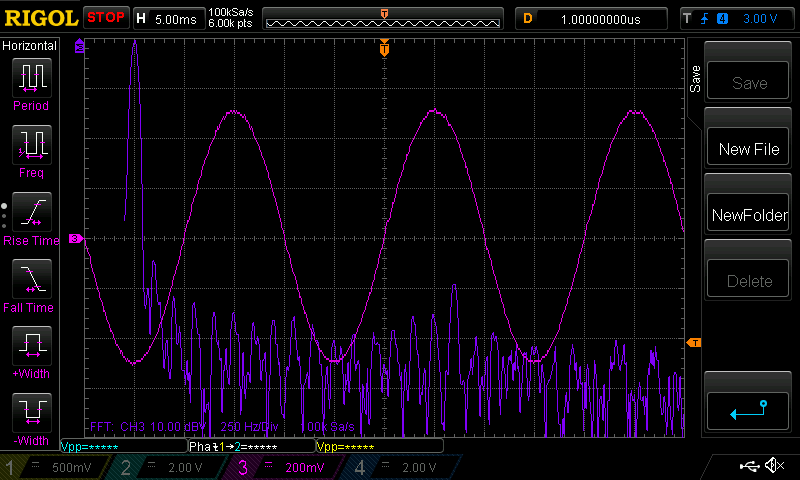Image resolution: width=800 pixels, height=480 pixels.
Task: Choose the Rise Time measurement
Action: [31, 215]
